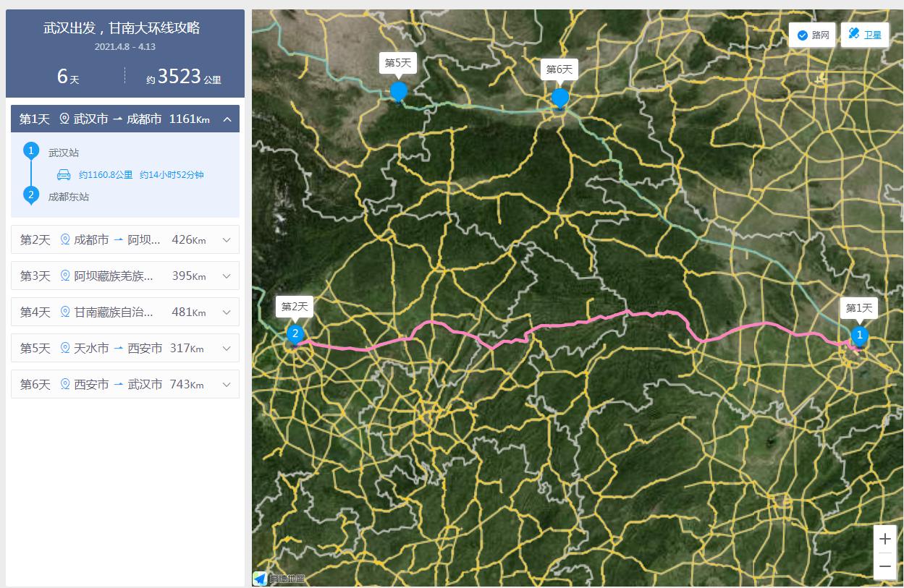Toggle the 卫星 satellite layer
Screen dimensions: 904x588
865,35
